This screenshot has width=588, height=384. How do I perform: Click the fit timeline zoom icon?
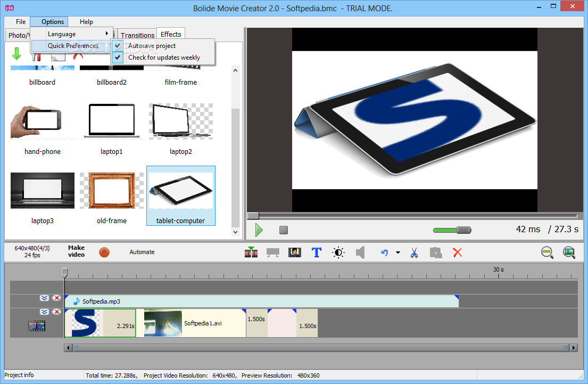pyautogui.click(x=569, y=252)
